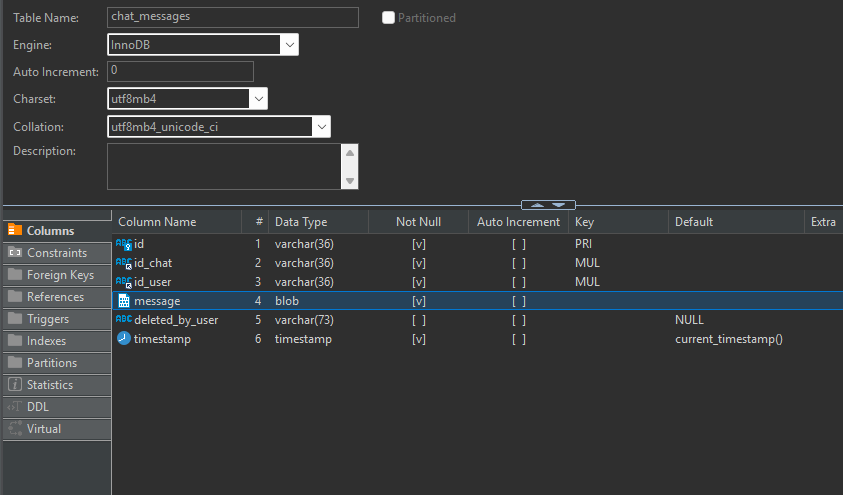This screenshot has width=843, height=495.
Task: Click the deleted_by_user column type icon
Action: coord(124,319)
